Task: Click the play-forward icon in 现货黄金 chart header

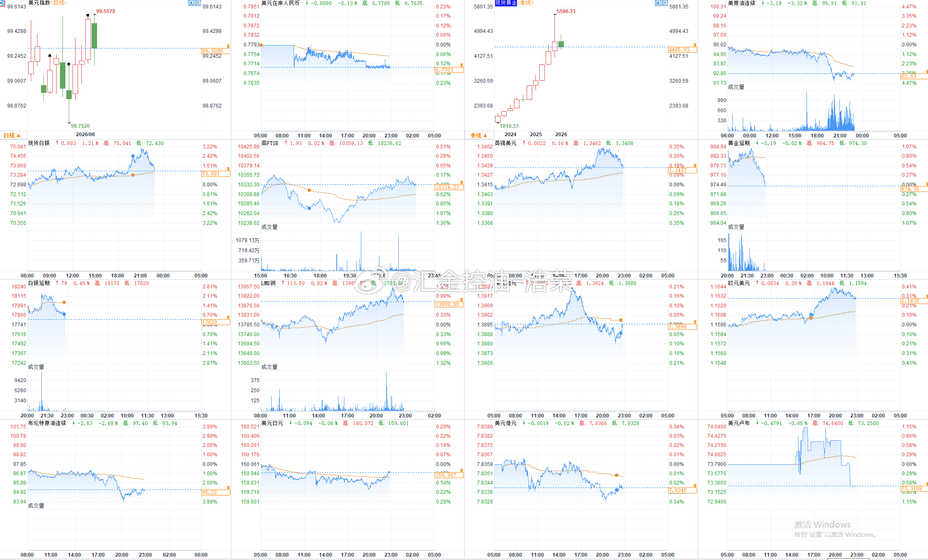Action: coord(658,3)
